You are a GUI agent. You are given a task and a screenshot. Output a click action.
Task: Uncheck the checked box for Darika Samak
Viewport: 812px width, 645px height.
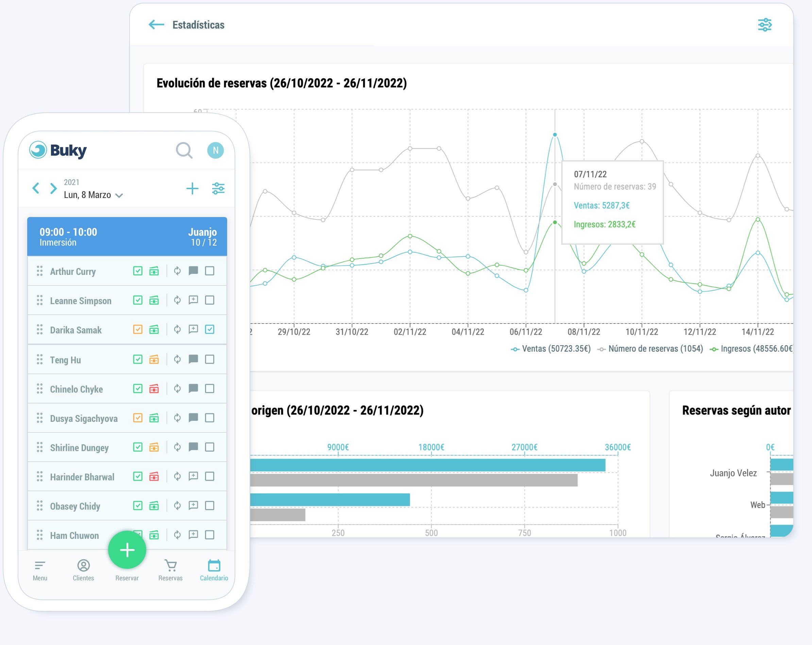pyautogui.click(x=210, y=329)
